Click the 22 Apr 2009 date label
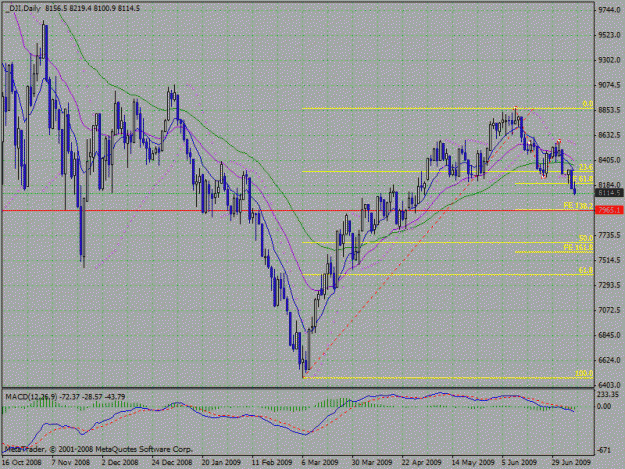The height and width of the screenshot is (469, 625). [x=422, y=462]
